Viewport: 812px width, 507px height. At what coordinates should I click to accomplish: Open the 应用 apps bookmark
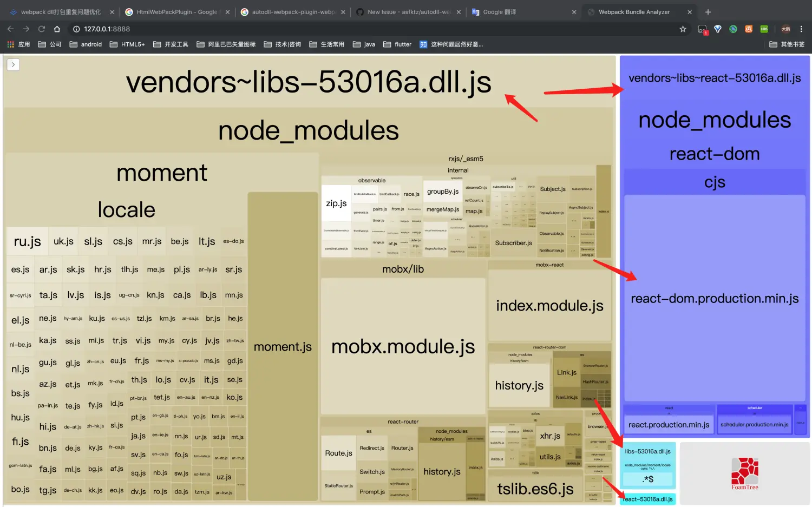coord(18,44)
